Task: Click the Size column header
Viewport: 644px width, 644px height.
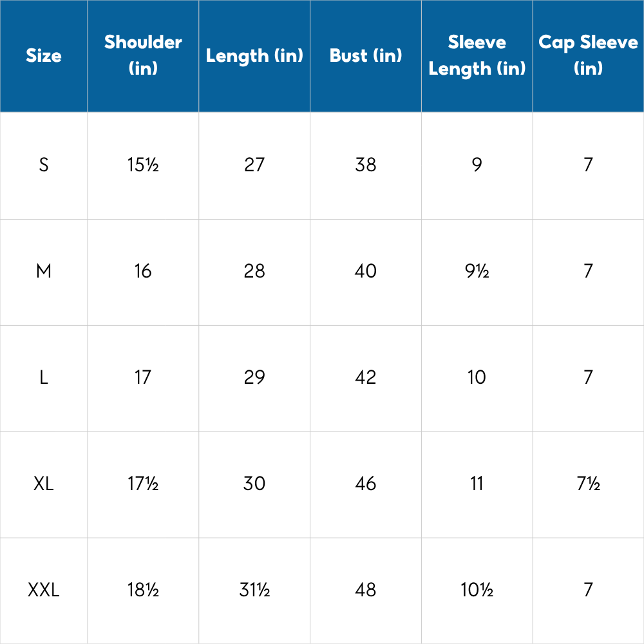Action: pyautogui.click(x=44, y=56)
